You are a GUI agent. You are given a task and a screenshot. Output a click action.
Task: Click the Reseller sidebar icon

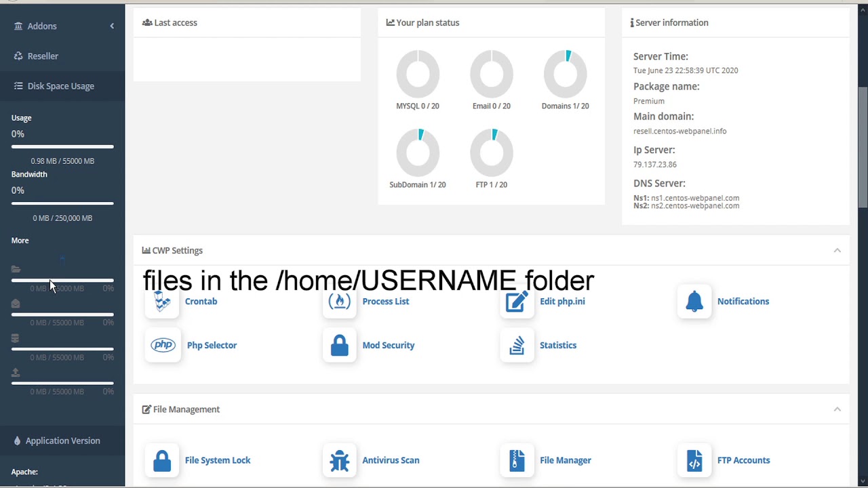tap(18, 56)
